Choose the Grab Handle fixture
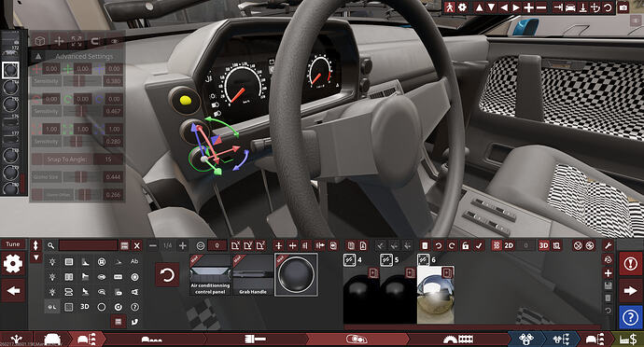Screen dimensions: 644x347 [253, 275]
